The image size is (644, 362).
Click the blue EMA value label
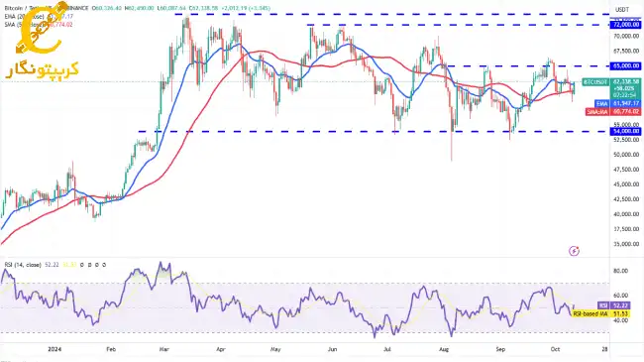click(617, 104)
